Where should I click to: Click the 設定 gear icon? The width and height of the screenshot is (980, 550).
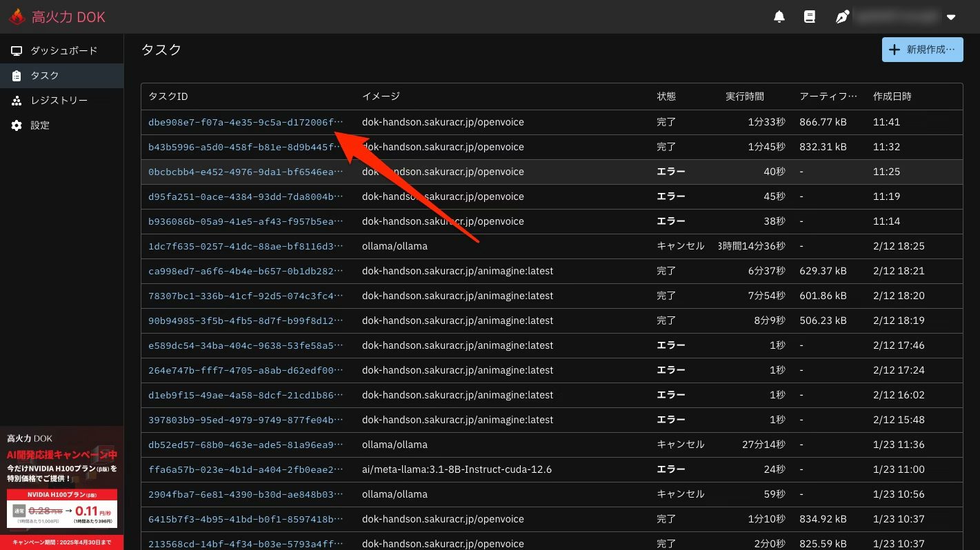tap(17, 125)
